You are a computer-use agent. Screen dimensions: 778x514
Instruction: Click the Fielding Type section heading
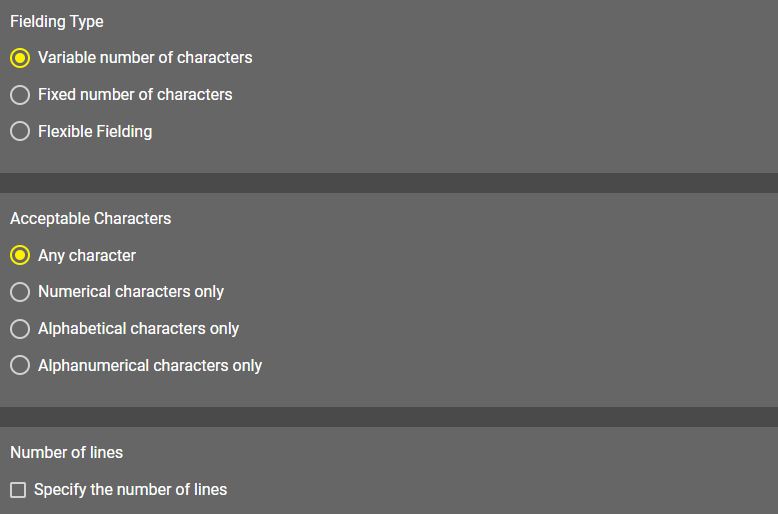coord(57,21)
